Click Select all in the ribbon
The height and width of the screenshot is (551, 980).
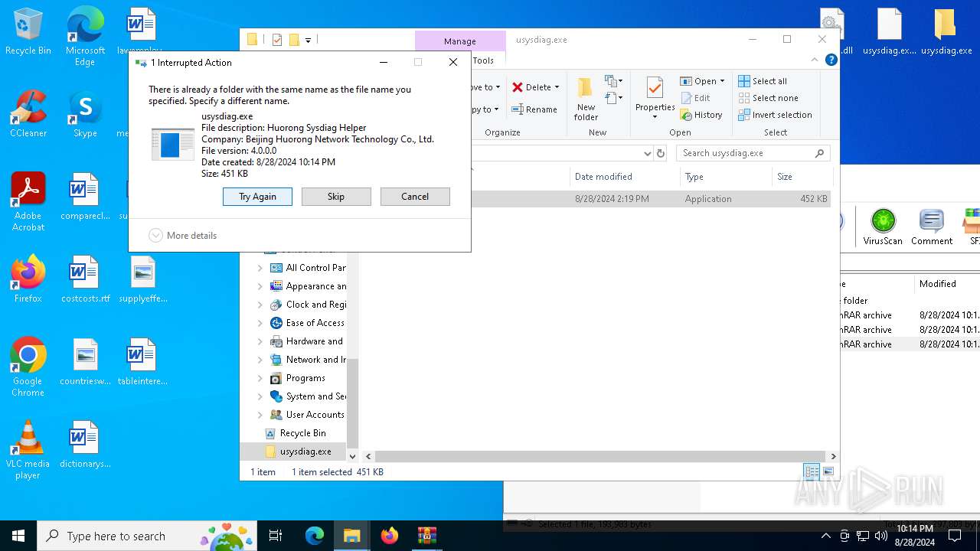pos(763,81)
